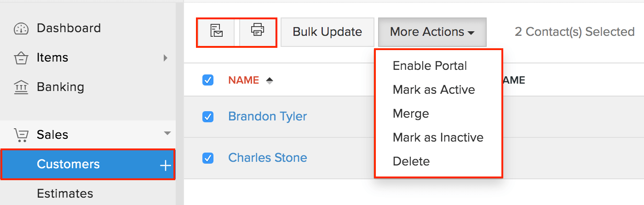Click the Bulk Update button

(x=327, y=32)
